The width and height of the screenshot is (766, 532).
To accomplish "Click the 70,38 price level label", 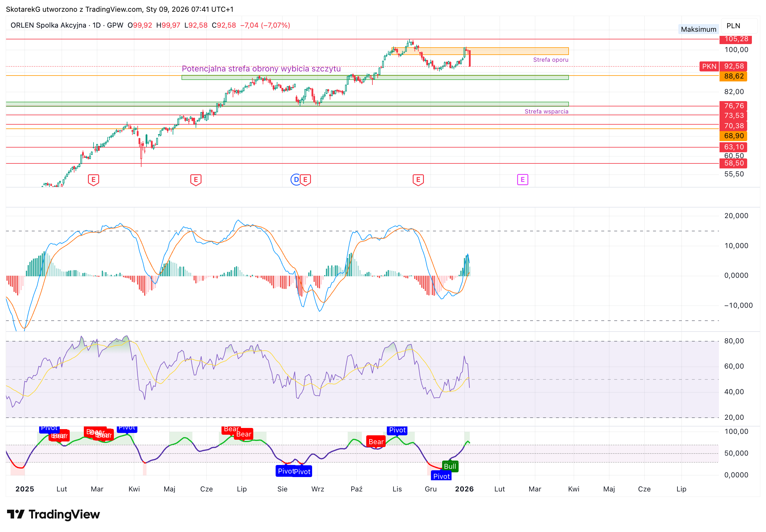I will coord(733,126).
